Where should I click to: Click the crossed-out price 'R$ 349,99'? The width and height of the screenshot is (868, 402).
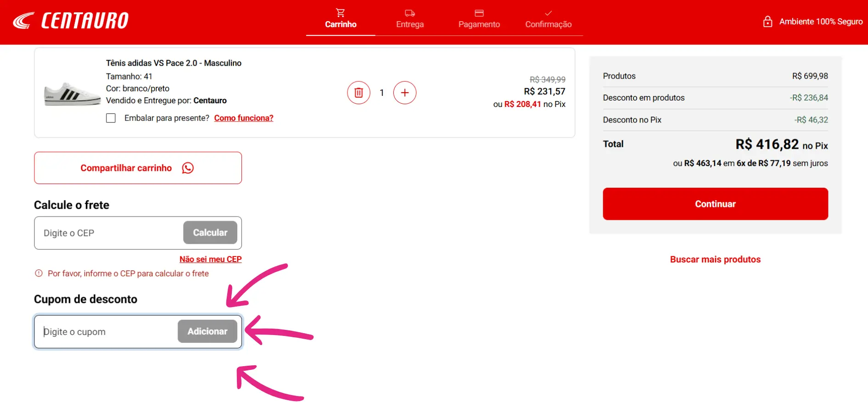tap(548, 79)
